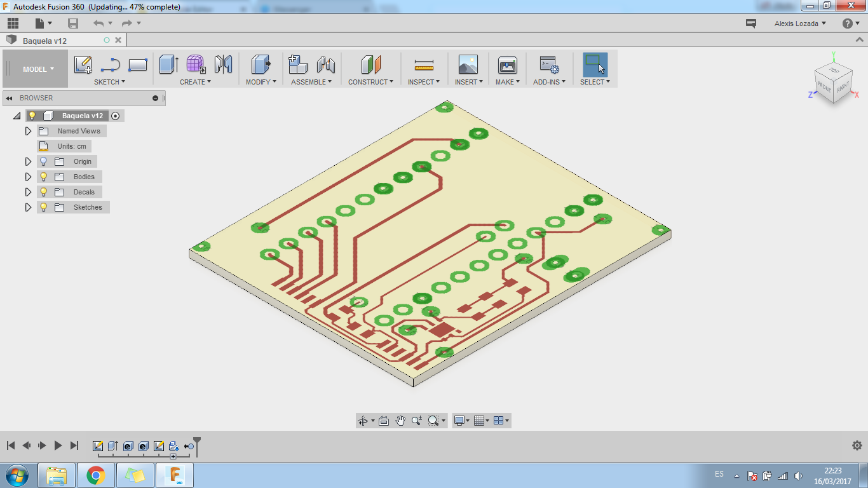Click the Play button in timeline

tap(57, 445)
